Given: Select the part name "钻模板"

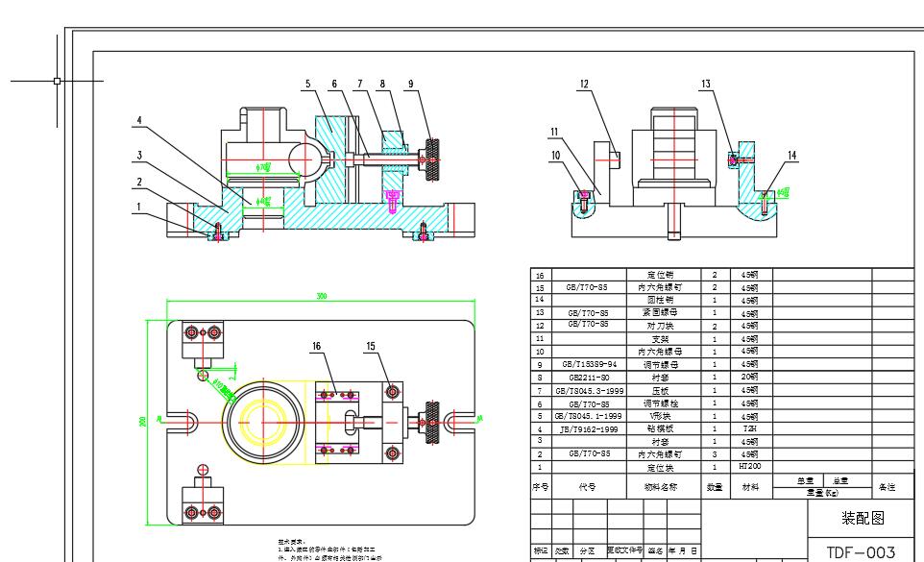Looking at the screenshot, I should [x=660, y=428].
